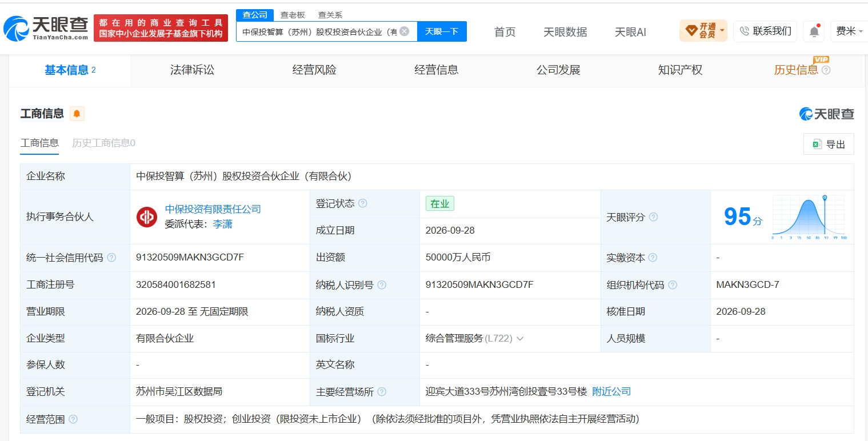This screenshot has height=441, width=868.
Task: Click 苏州市吴江区数据局 registration authority
Action: point(179,392)
